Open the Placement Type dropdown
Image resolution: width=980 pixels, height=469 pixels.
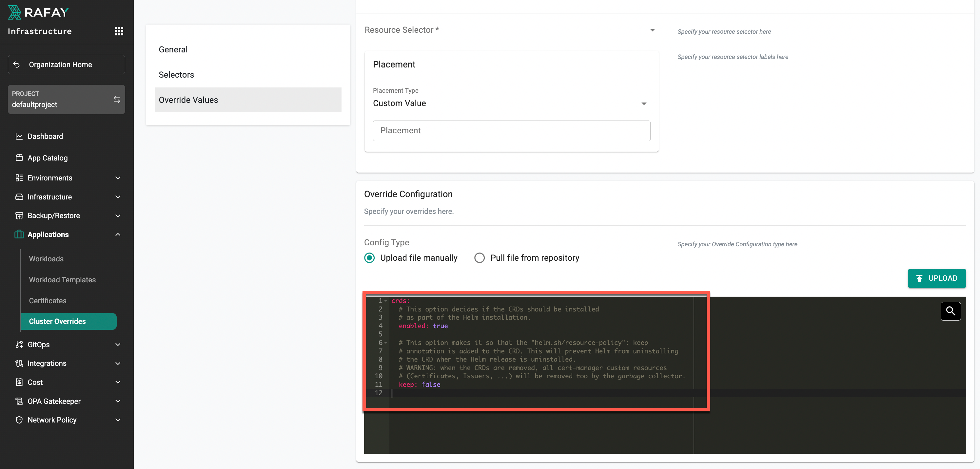[511, 103]
